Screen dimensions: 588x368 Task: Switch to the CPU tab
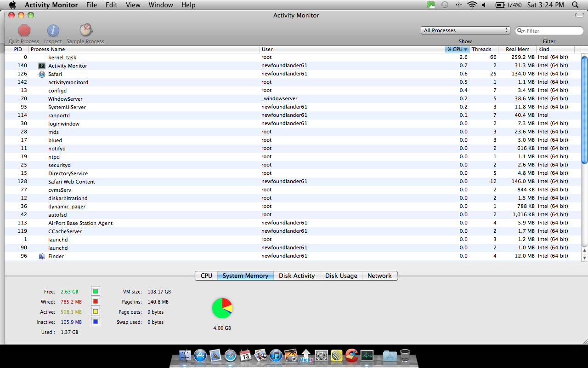pos(206,276)
